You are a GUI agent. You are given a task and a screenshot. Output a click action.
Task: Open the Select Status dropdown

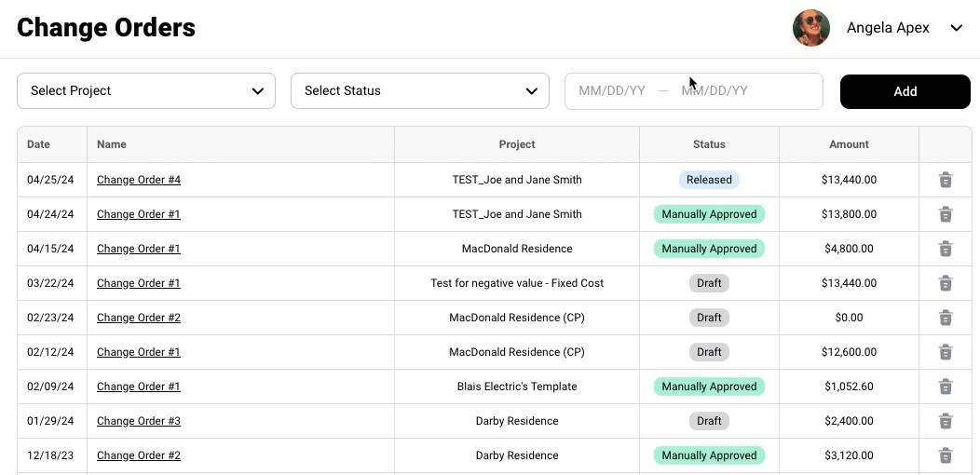[420, 90]
